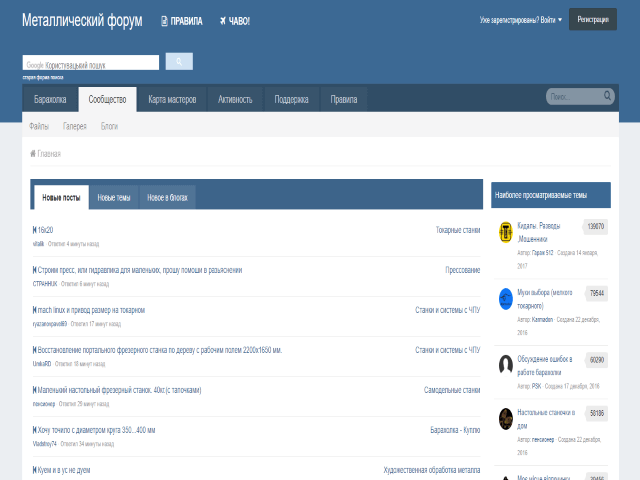The height and width of the screenshot is (480, 640).
Task: Click the home icon beside Главная breadcrumb
Action: coord(33,153)
